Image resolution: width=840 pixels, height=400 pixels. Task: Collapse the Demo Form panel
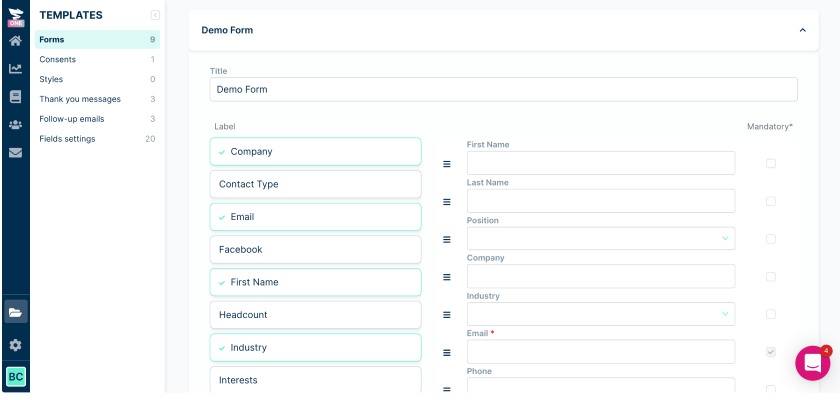pyautogui.click(x=802, y=30)
